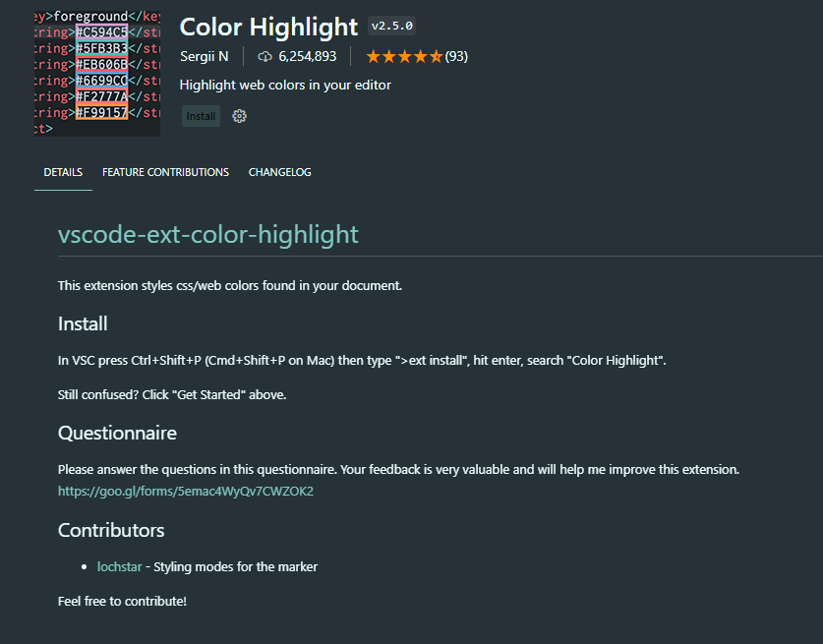Click the download cloud icon
The width and height of the screenshot is (823, 644).
tap(265, 57)
